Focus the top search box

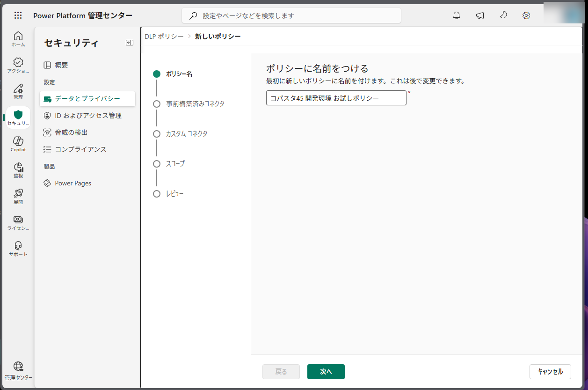[291, 15]
